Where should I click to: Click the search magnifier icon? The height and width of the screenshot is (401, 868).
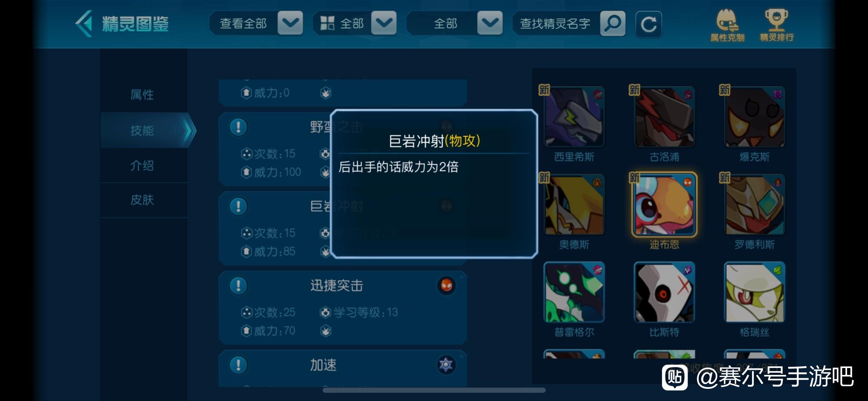pos(612,23)
